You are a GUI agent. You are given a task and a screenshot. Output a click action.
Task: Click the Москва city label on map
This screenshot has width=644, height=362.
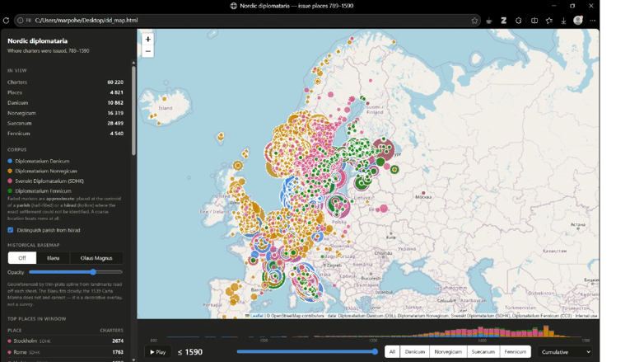click(x=423, y=197)
